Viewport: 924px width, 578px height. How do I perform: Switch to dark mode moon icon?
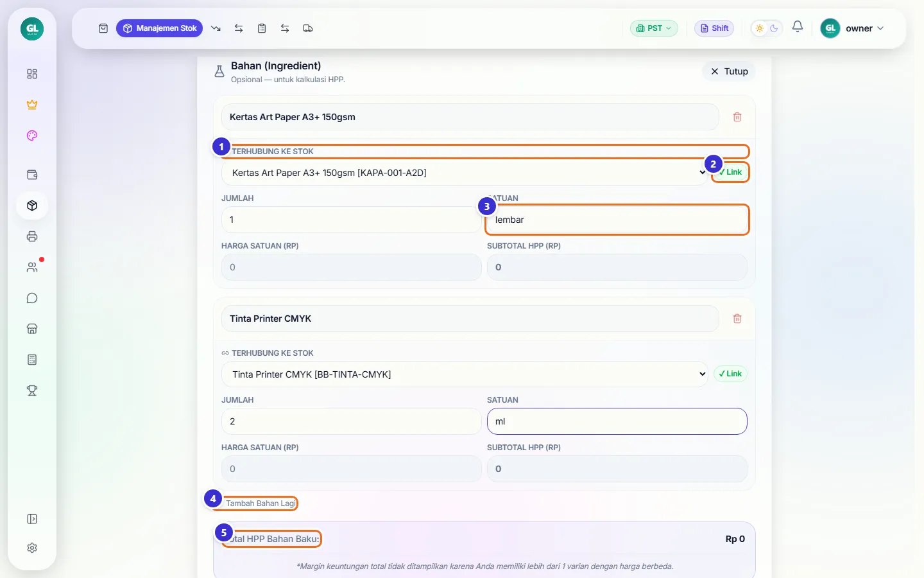pos(774,28)
